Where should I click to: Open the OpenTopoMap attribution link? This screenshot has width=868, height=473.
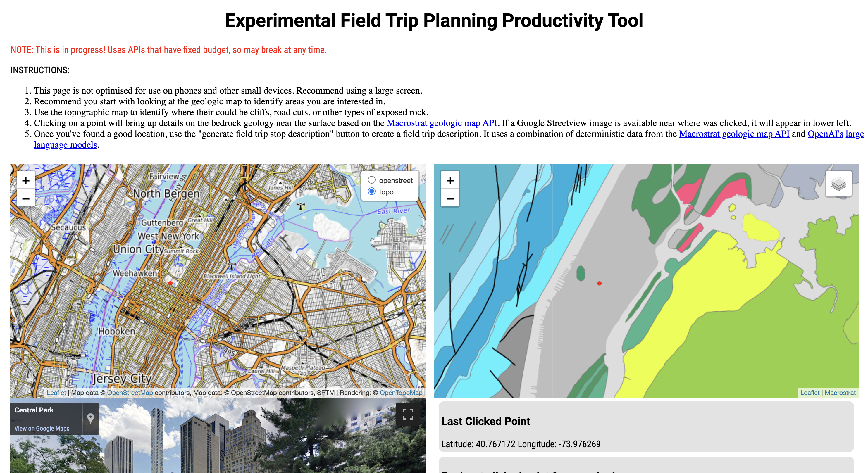click(401, 393)
